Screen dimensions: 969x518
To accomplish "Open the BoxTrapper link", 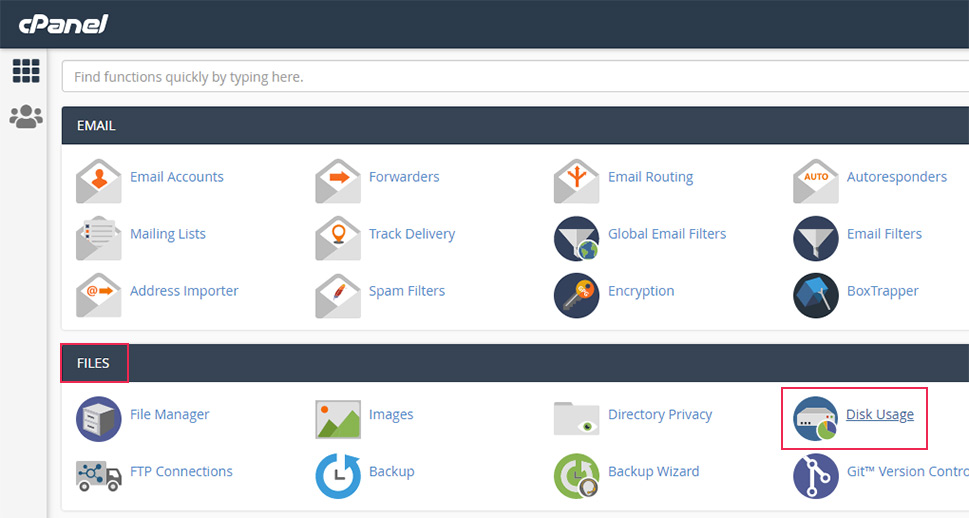I will click(x=882, y=291).
